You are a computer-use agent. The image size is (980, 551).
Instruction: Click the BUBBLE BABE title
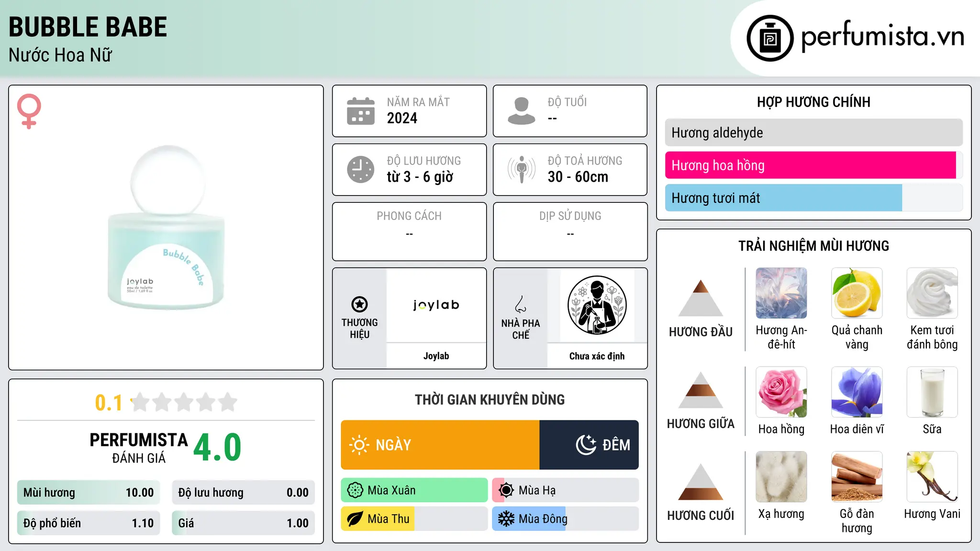(x=88, y=27)
